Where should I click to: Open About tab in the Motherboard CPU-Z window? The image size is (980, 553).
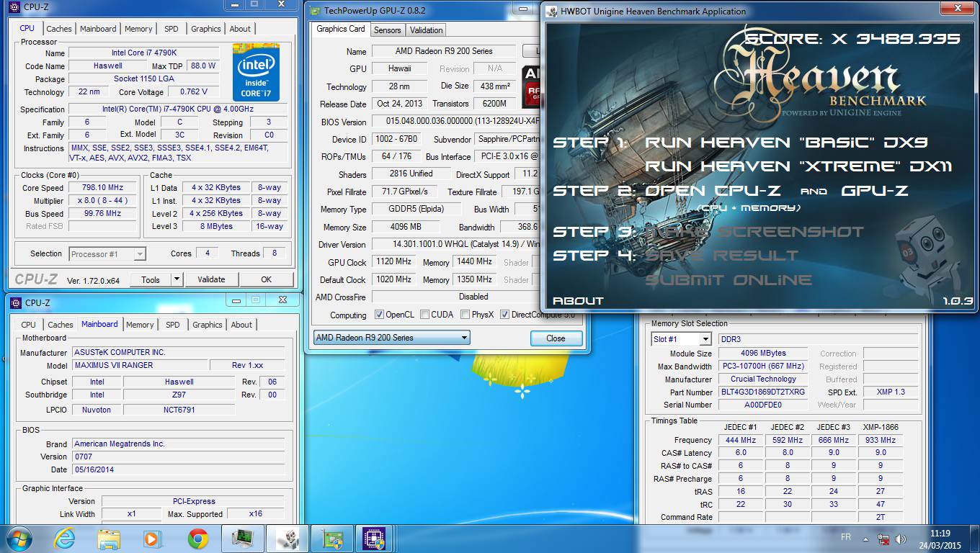242,325
